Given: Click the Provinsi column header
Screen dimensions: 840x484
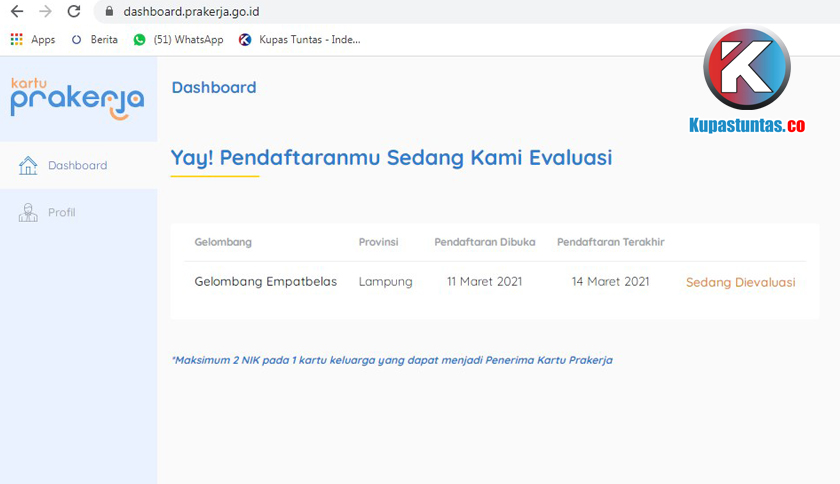Looking at the screenshot, I should [x=378, y=242].
